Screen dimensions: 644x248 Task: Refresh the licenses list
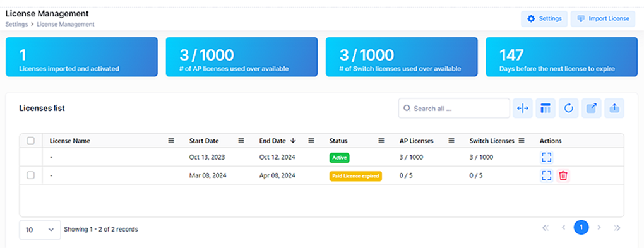(568, 109)
